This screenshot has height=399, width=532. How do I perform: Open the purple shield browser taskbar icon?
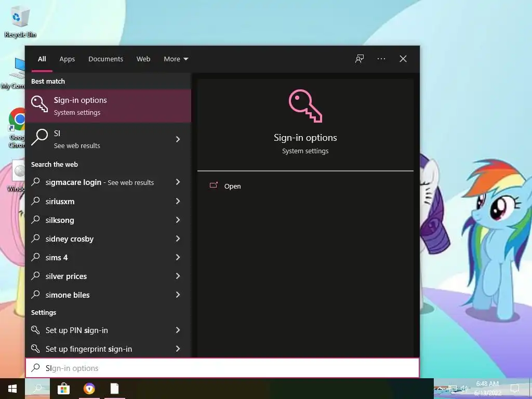tap(89, 389)
